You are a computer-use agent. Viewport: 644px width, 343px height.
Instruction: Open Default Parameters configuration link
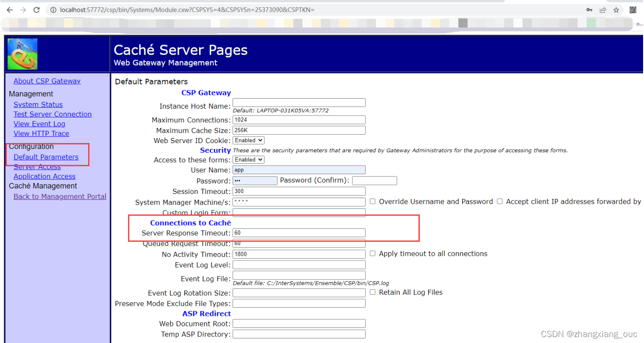46,157
